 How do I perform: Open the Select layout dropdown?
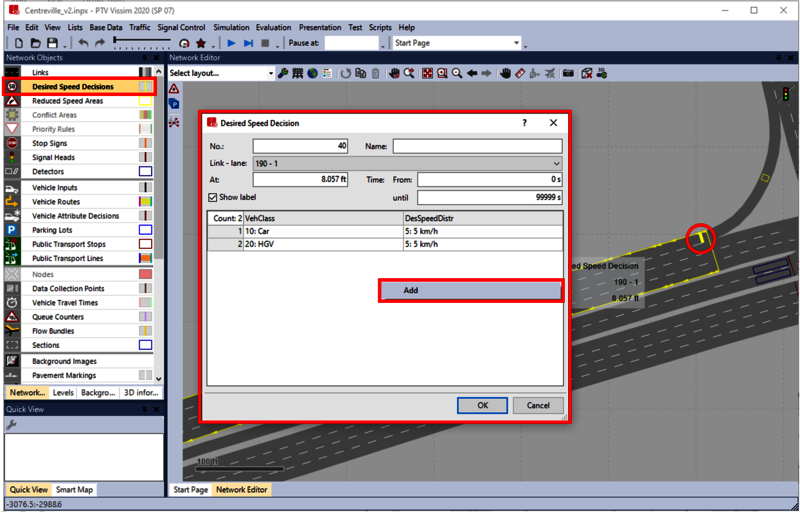(x=270, y=73)
